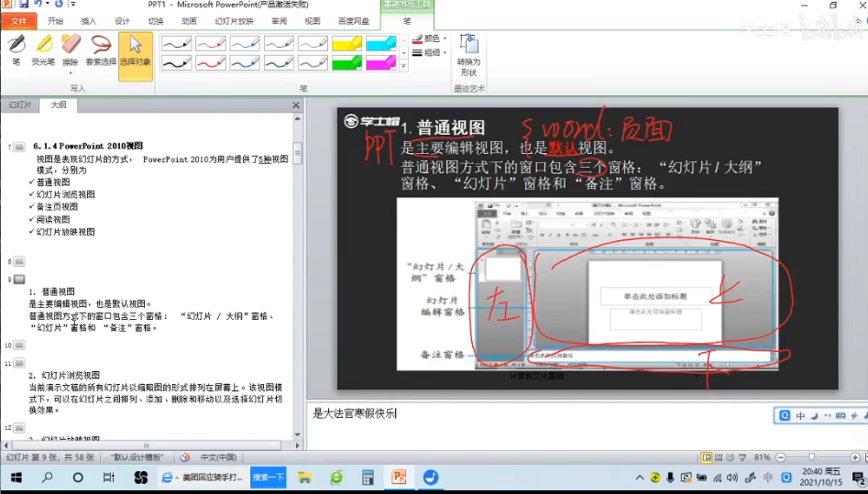Open the 审阅 review tab
Image resolution: width=868 pixels, height=494 pixels.
coord(279,21)
